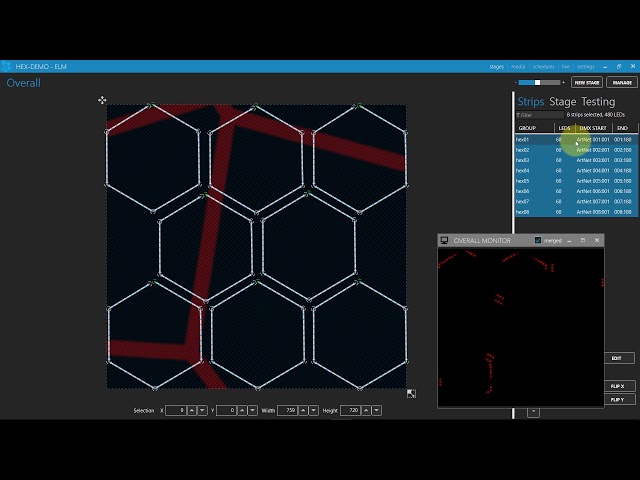Decrease the Selection X value
This screenshot has height=480, width=640.
(x=202, y=410)
